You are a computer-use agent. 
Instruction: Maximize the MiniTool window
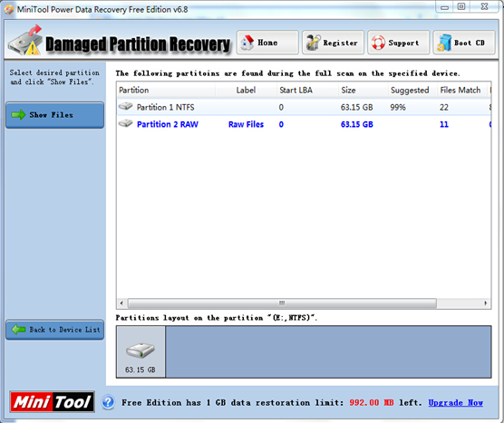pyautogui.click(x=461, y=7)
